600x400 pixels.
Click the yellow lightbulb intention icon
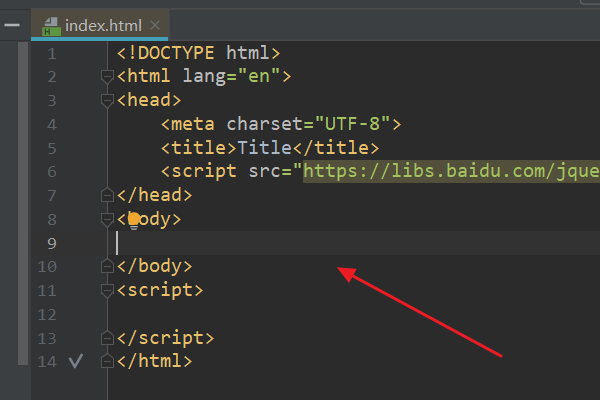[134, 221]
